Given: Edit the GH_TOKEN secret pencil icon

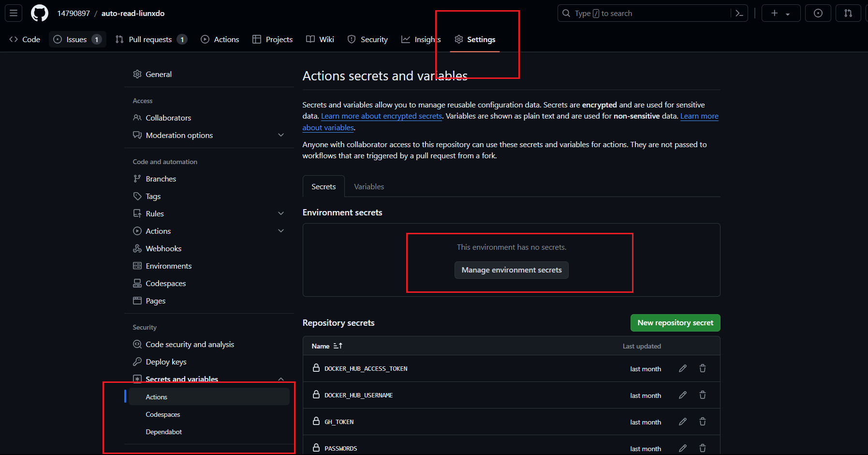Looking at the screenshot, I should pos(683,422).
